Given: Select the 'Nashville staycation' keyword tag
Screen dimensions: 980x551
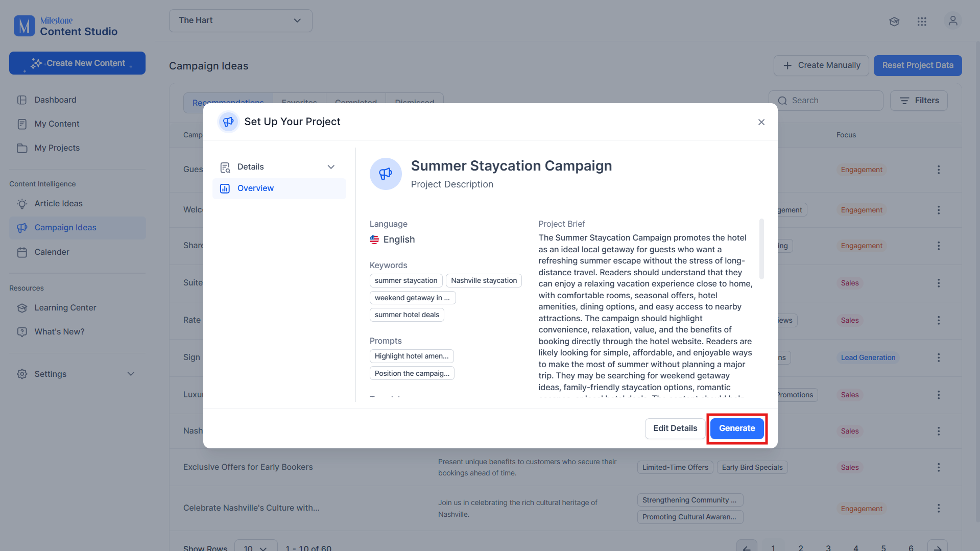Looking at the screenshot, I should (484, 281).
